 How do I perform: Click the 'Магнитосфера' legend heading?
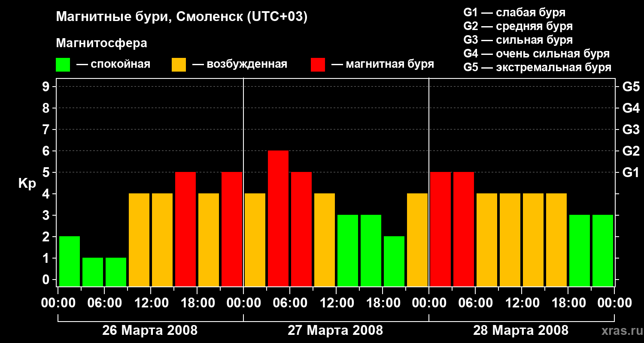101,43
